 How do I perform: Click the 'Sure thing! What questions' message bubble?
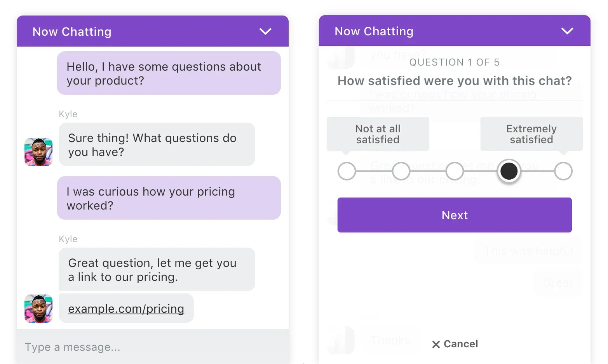tap(157, 145)
